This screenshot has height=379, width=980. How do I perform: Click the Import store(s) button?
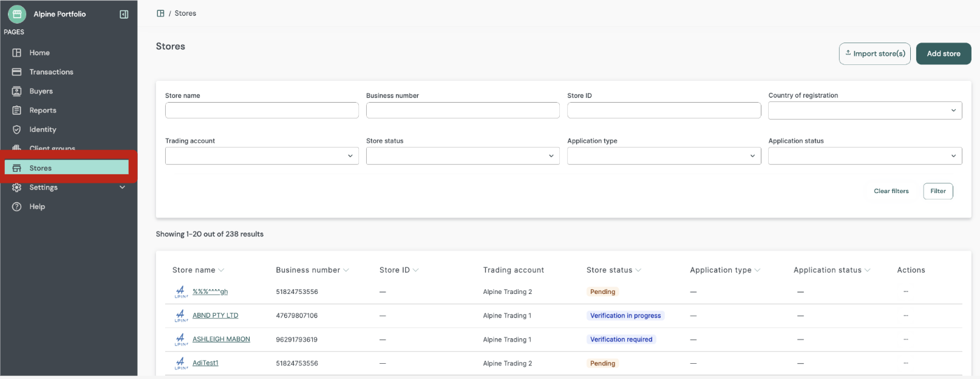(x=874, y=53)
